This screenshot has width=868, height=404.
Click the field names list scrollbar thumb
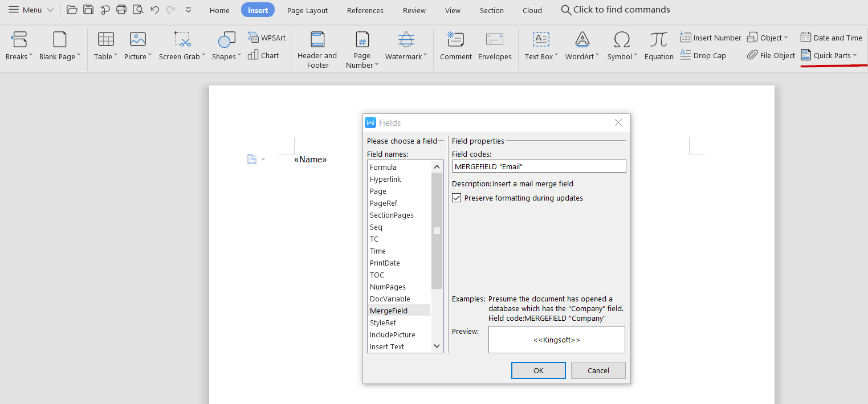437,231
